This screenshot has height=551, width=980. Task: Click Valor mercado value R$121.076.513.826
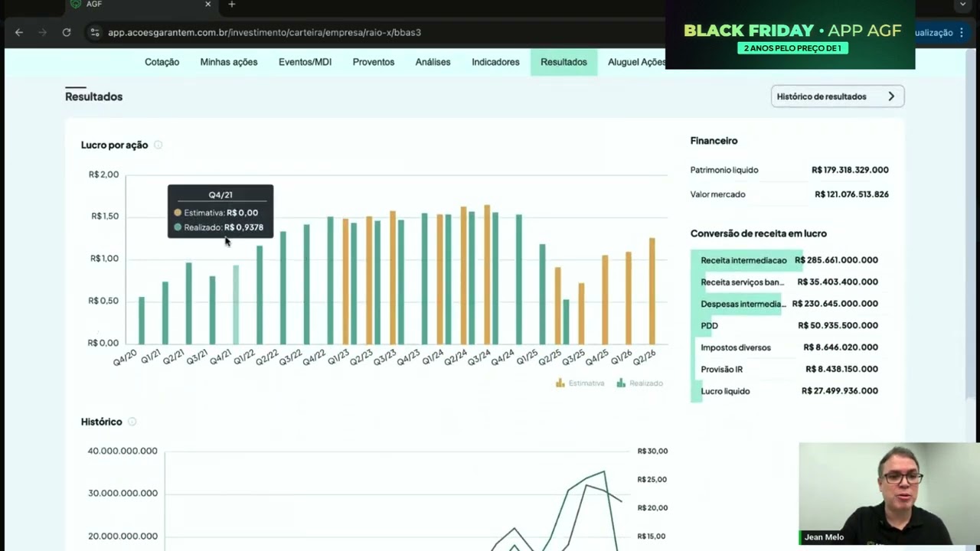[x=851, y=194]
